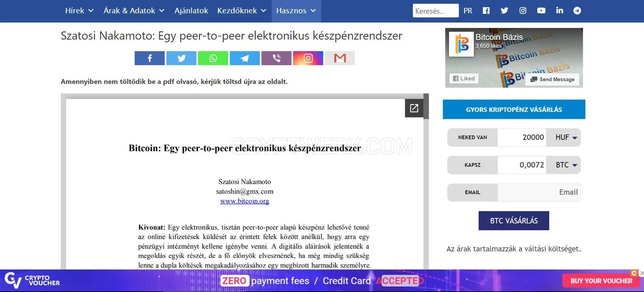Share the article via Gmail

pos(340,58)
